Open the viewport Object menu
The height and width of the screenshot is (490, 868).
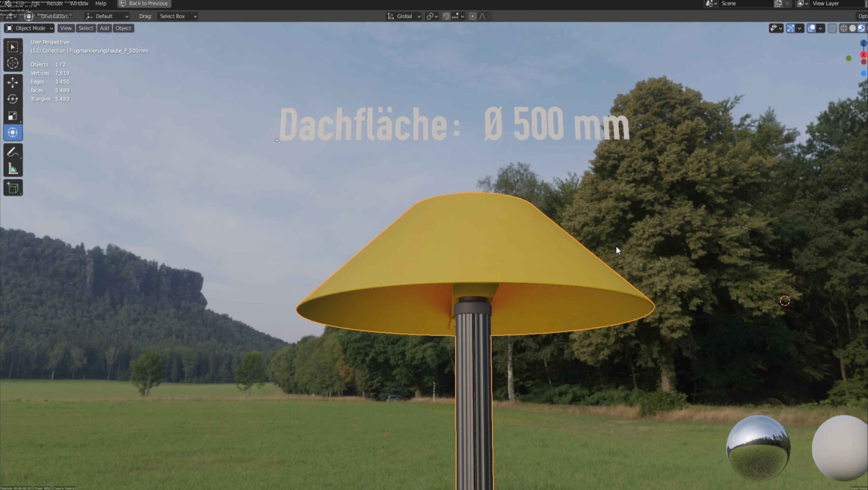click(x=123, y=28)
